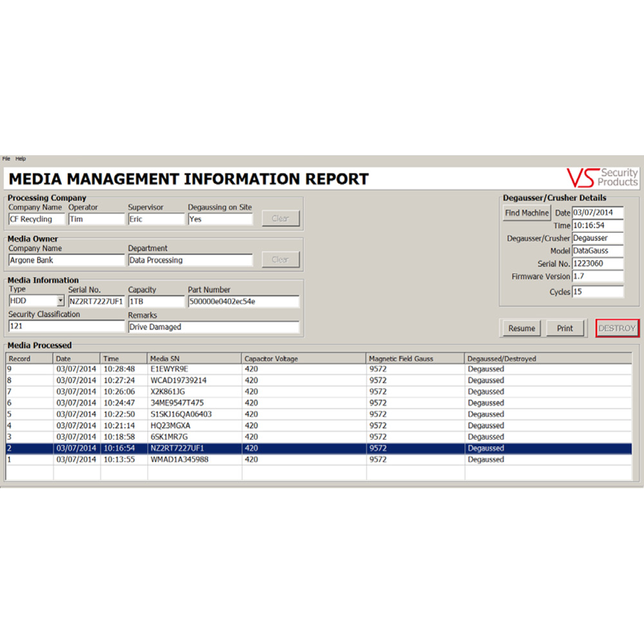Clear the Processing Company fields
644x644 pixels.
point(280,218)
